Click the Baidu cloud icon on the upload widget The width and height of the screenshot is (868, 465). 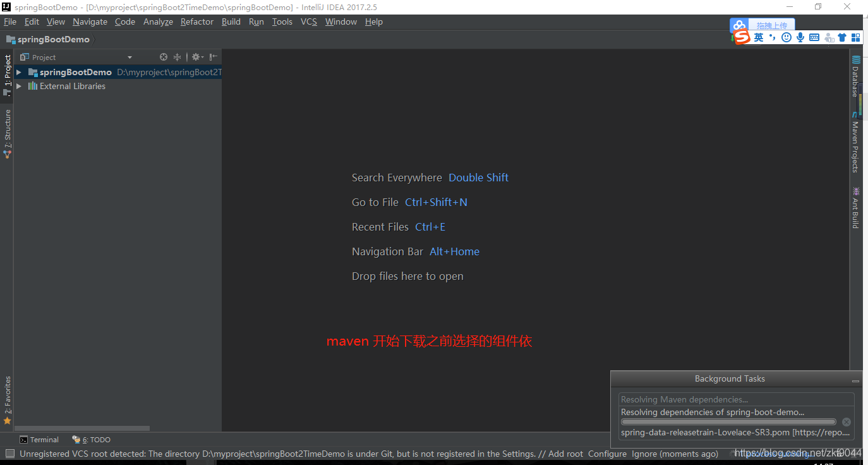(740, 25)
